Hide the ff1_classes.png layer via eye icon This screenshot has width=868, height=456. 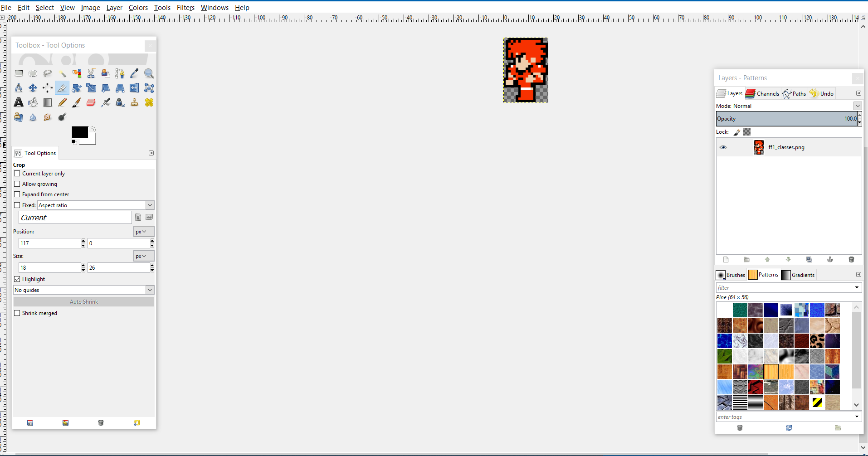[x=723, y=147]
